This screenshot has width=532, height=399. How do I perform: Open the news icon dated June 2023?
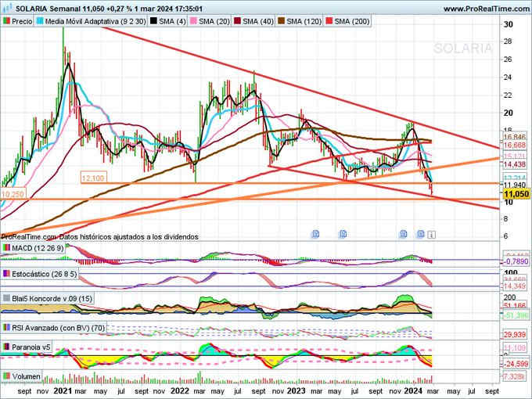343,234
